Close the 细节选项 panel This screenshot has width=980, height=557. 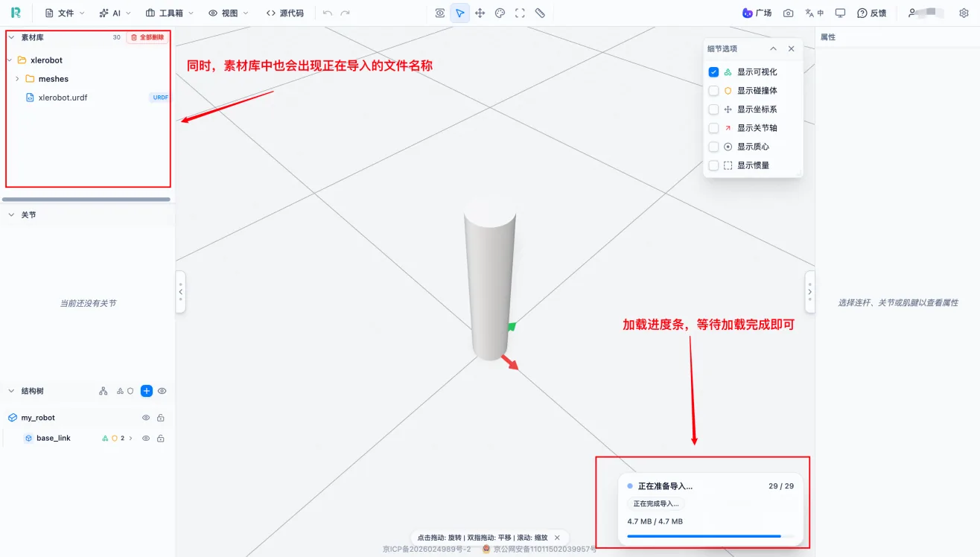pyautogui.click(x=791, y=48)
